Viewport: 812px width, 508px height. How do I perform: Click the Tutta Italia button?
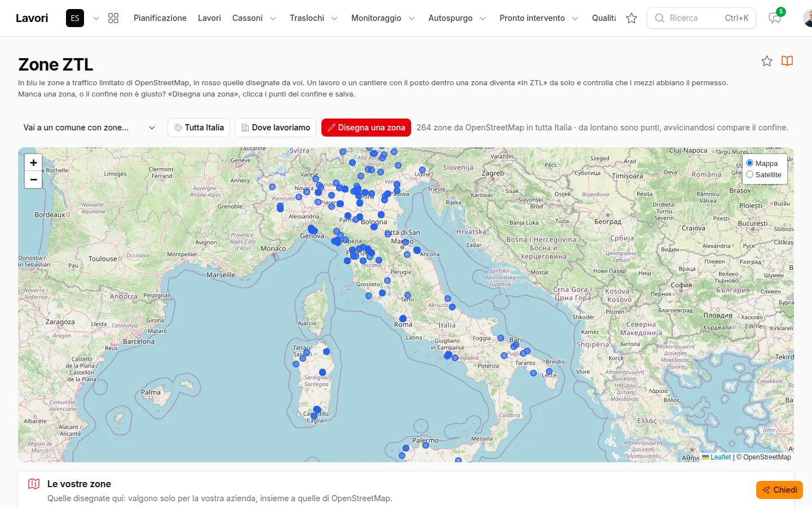[199, 128]
